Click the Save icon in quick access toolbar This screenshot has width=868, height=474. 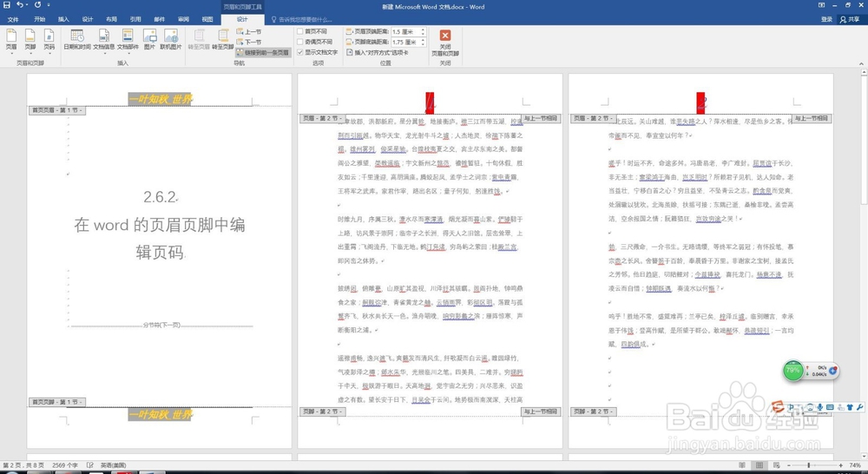coord(7,5)
